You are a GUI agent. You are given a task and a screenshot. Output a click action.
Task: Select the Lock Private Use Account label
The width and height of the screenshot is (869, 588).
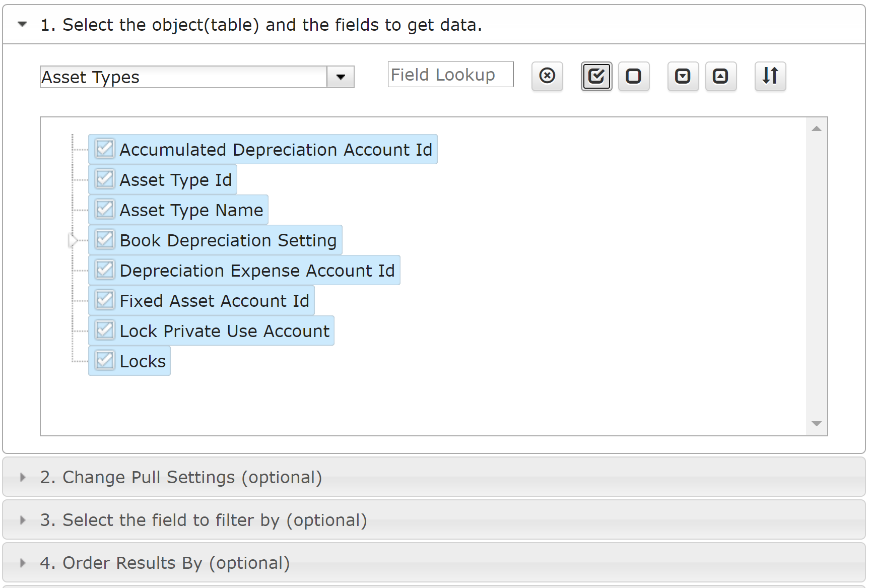pos(224,331)
